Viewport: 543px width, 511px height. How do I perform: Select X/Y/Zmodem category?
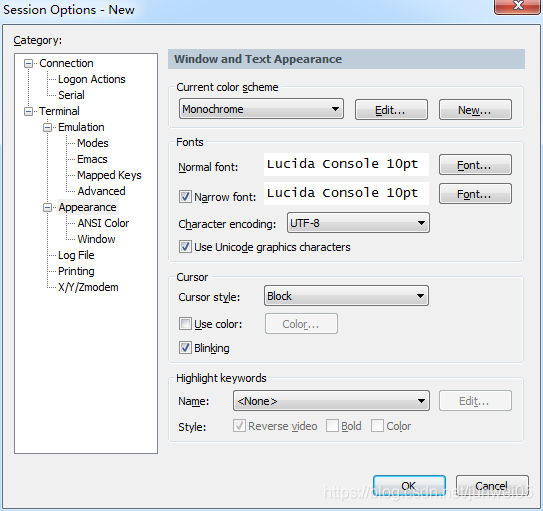(88, 287)
